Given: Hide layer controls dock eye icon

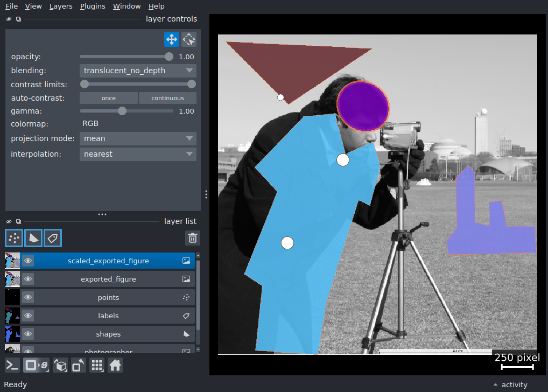Looking at the screenshot, I should tap(9, 19).
